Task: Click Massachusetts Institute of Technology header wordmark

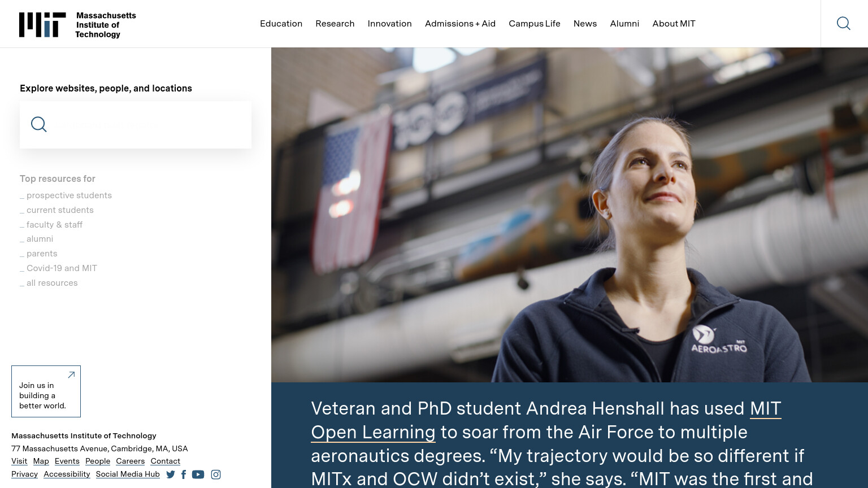Action: tap(106, 25)
